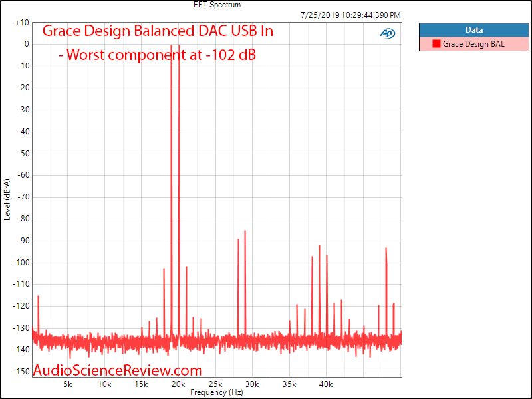This screenshot has width=532, height=399.
Task: Click the red Grace Design BAL color swatch
Action: [436, 44]
